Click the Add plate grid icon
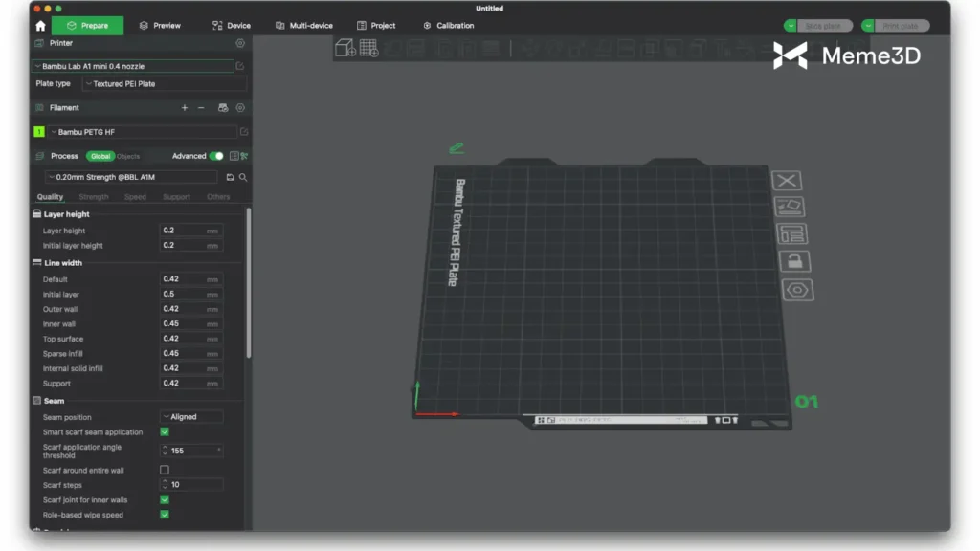Viewport: 980px width, 551px height. [368, 49]
